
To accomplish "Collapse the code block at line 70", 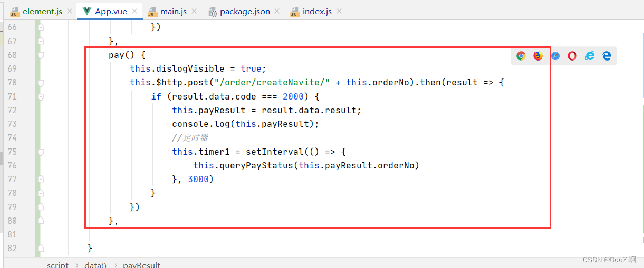I will (41, 82).
